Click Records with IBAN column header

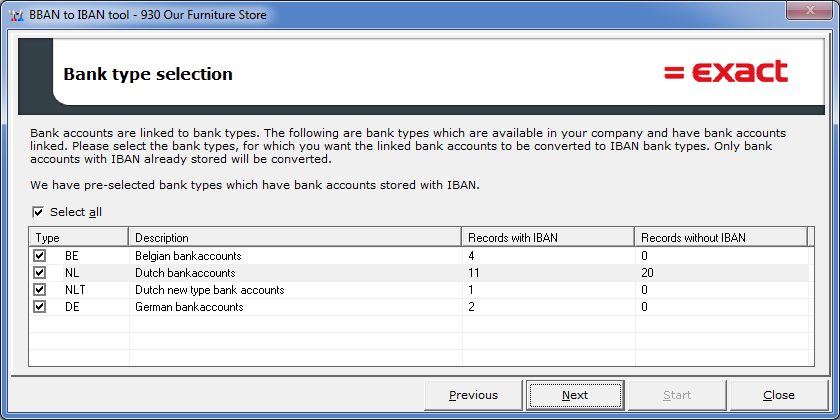548,237
